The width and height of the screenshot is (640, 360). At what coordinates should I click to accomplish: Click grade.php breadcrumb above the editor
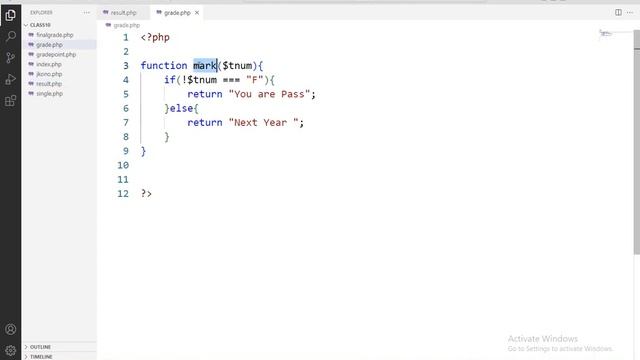[123, 25]
